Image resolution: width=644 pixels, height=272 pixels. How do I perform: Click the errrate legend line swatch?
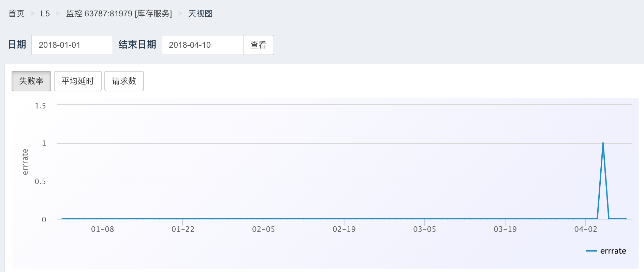pos(591,251)
